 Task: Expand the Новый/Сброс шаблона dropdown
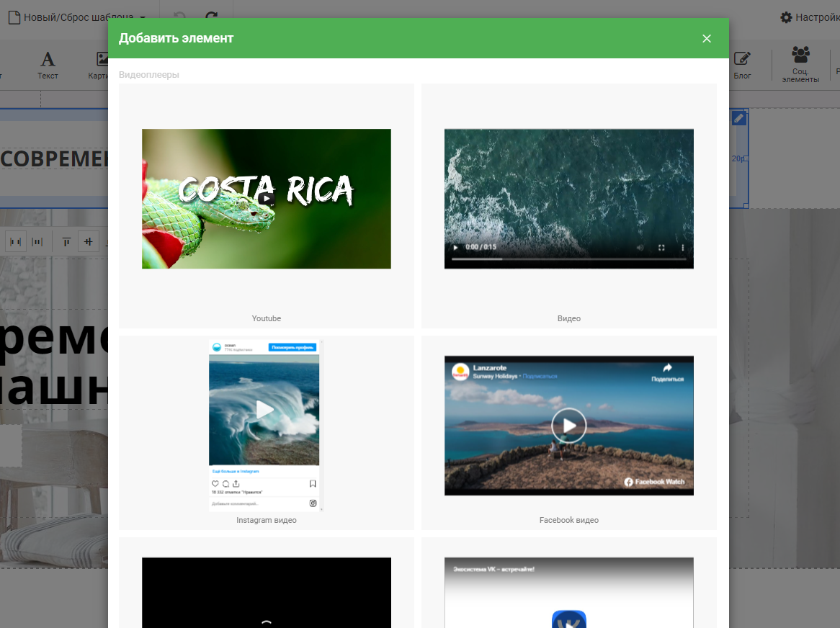[143, 17]
